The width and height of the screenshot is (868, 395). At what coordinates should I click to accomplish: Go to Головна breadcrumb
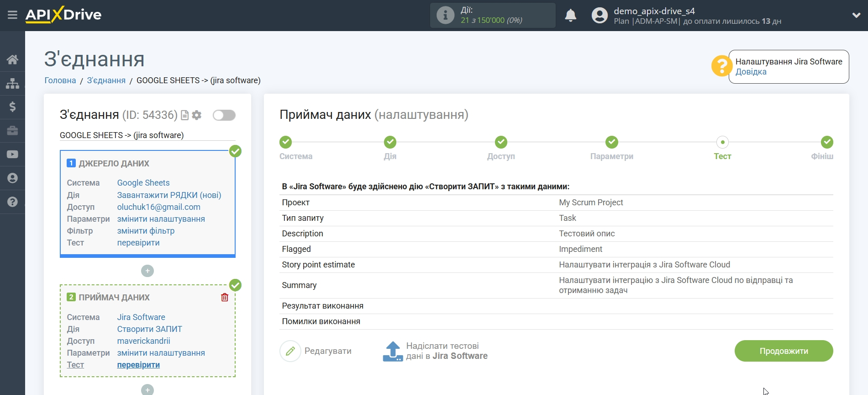[60, 80]
